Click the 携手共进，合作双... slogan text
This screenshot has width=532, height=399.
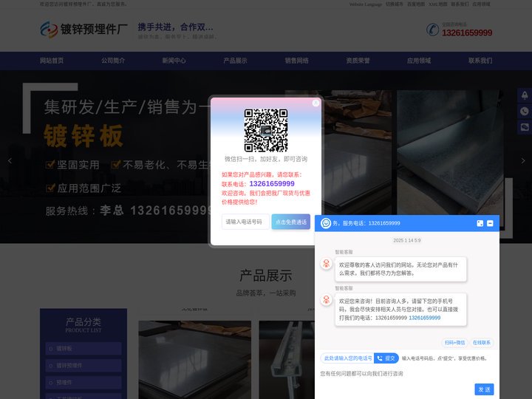click(175, 27)
